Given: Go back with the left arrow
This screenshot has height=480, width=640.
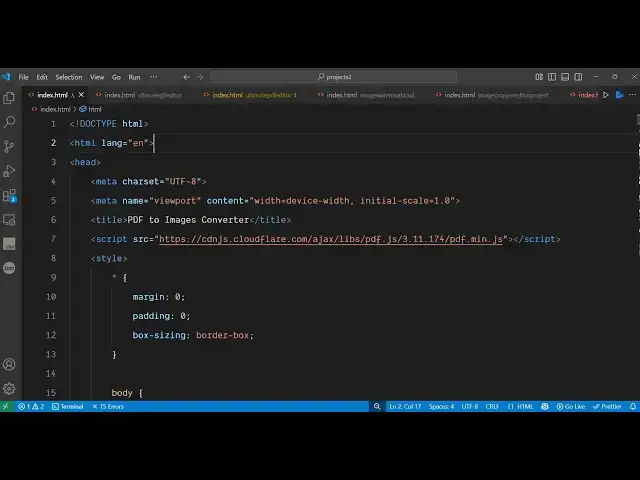Looking at the screenshot, I should 187,77.
